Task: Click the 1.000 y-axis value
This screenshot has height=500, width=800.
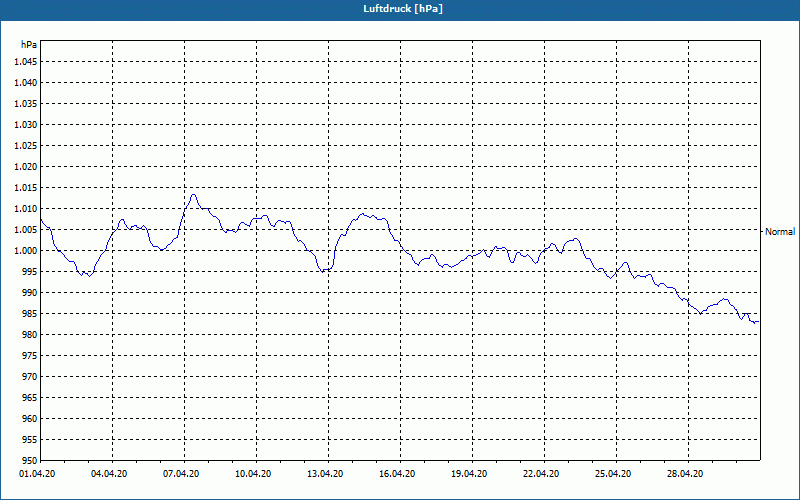Action: coord(26,251)
